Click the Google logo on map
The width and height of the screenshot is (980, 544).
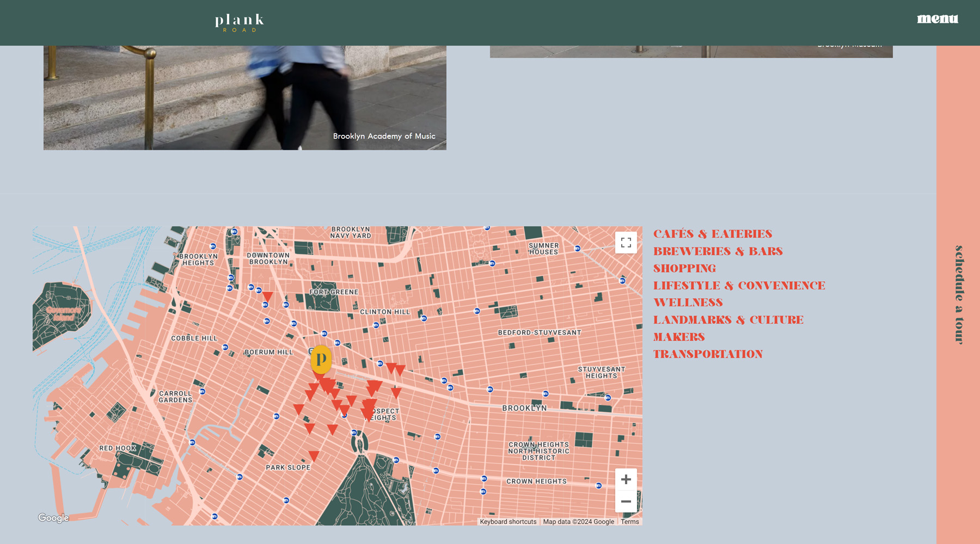[x=53, y=518]
